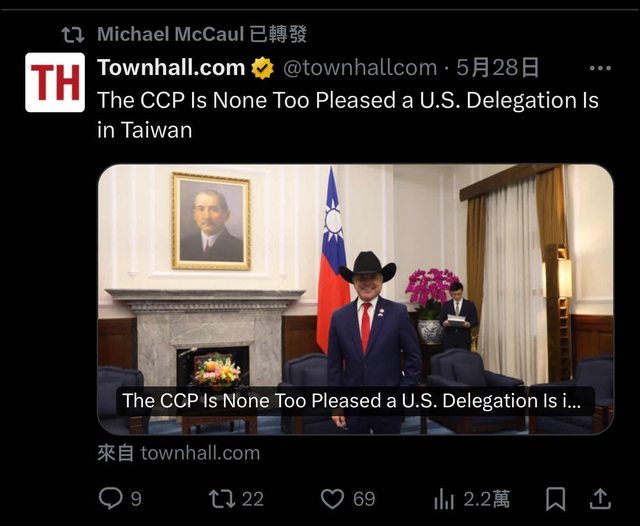The height and width of the screenshot is (526, 640).
Task: Open the three-dot more options menu
Action: tap(600, 68)
